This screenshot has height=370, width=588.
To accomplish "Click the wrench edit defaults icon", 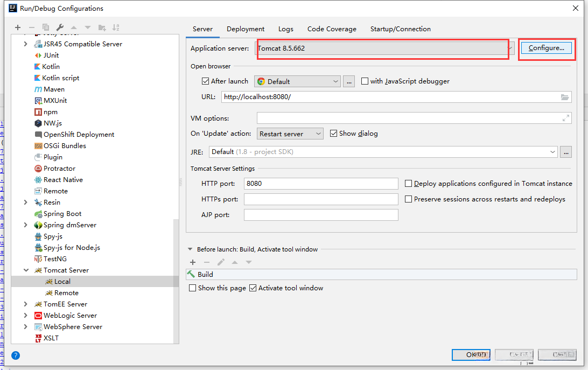I will coord(60,27).
